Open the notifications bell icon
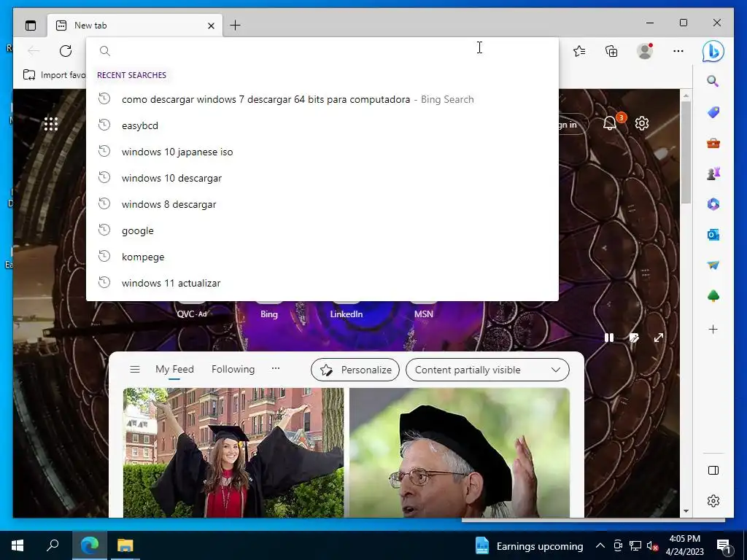 (610, 123)
